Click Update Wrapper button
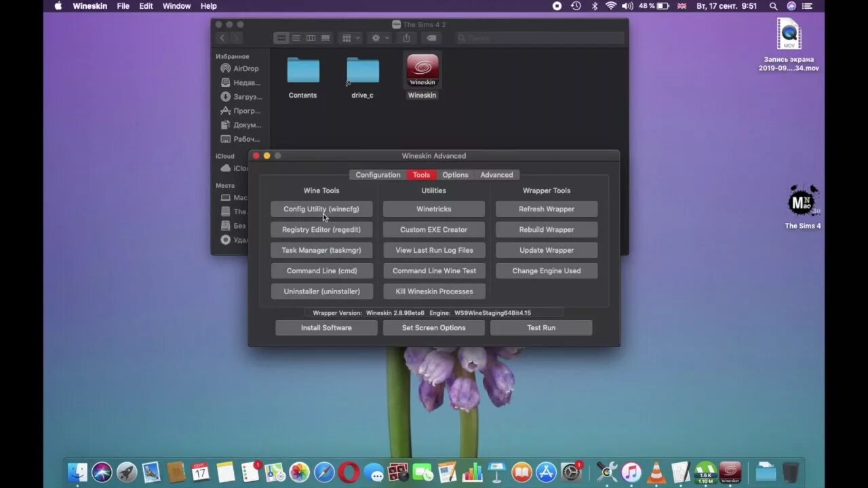Viewport: 868px width, 488px height. pyautogui.click(x=547, y=250)
